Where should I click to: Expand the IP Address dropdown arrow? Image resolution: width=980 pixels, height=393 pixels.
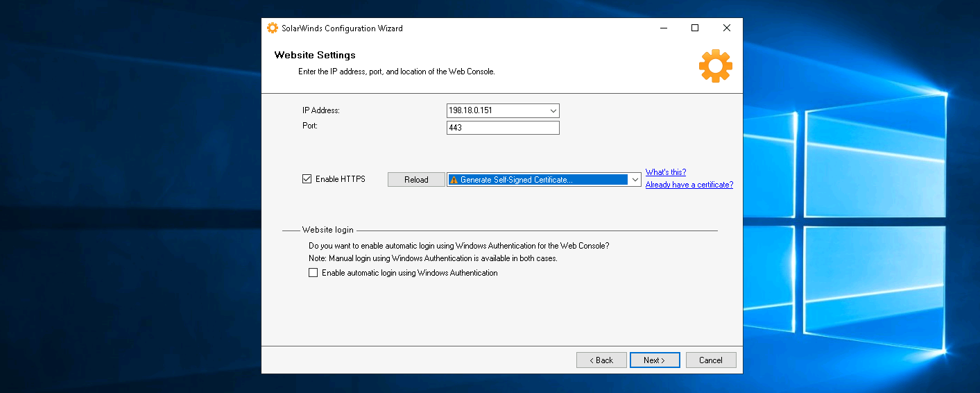[x=553, y=110]
